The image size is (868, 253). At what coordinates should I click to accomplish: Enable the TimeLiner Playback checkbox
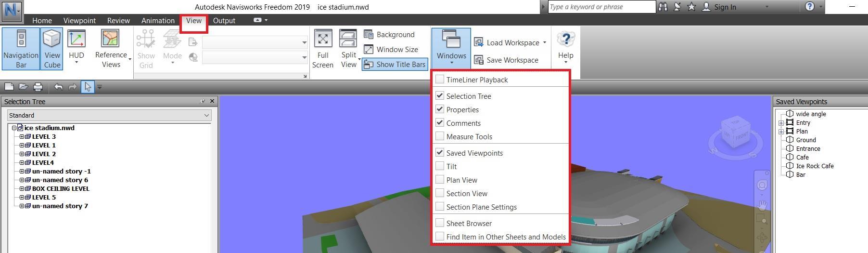coord(440,80)
